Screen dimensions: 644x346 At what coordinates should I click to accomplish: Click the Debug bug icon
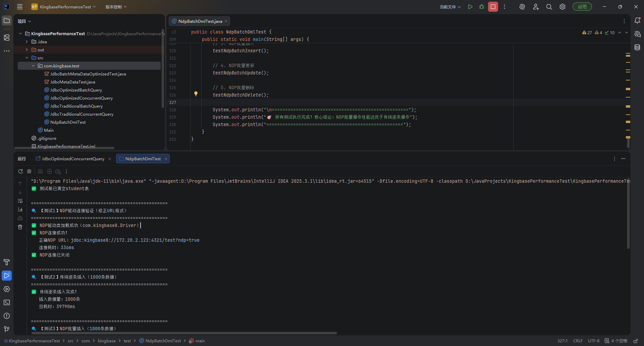point(482,7)
